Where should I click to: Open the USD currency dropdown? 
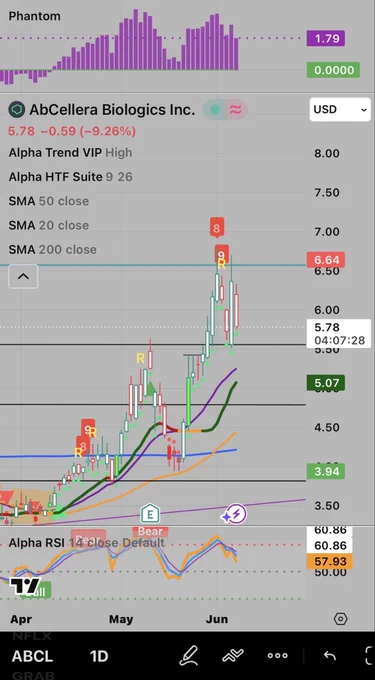[340, 109]
